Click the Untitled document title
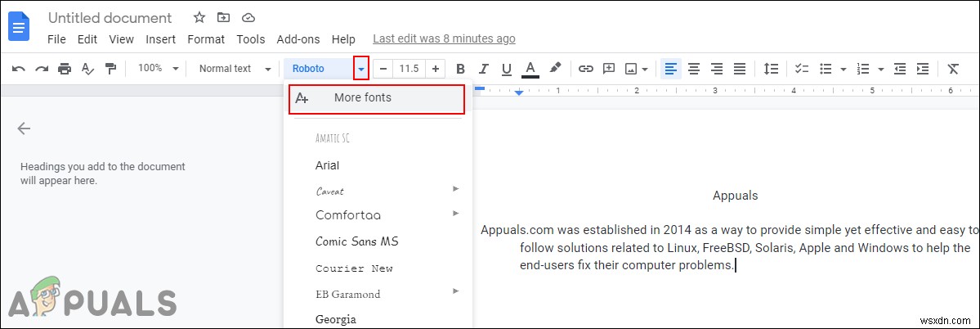This screenshot has height=329, width=980. coord(110,18)
